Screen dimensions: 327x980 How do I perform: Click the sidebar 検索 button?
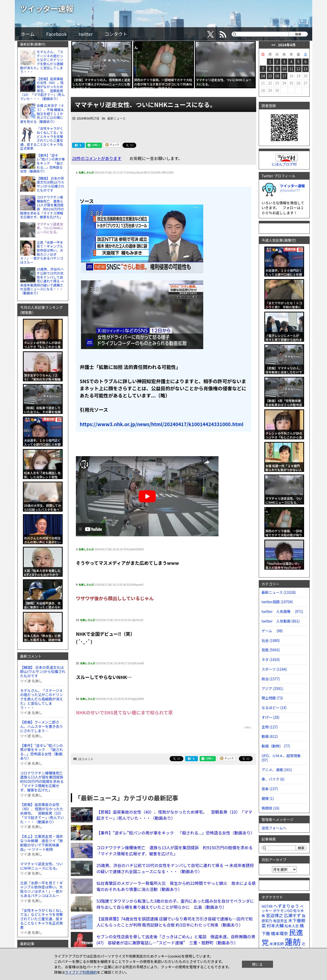click(x=301, y=848)
